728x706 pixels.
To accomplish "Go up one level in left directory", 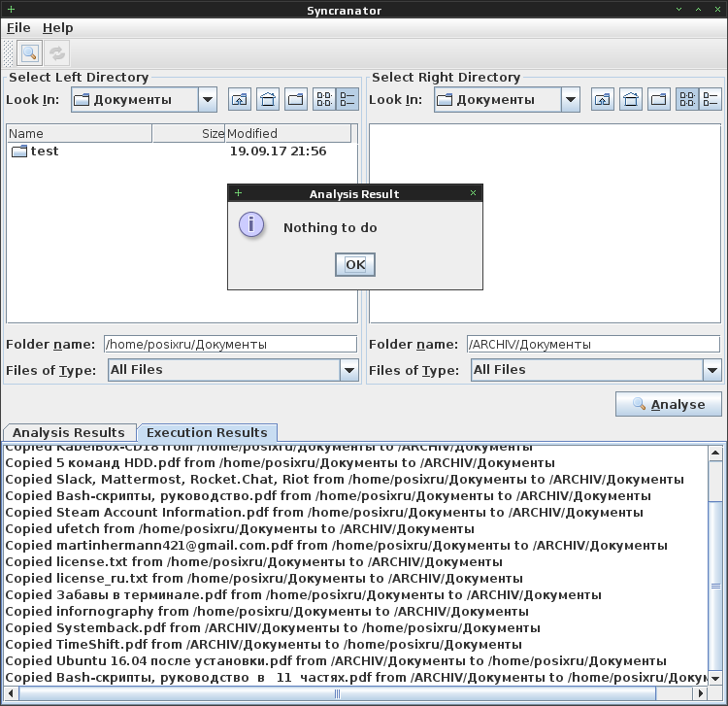I will [x=240, y=99].
